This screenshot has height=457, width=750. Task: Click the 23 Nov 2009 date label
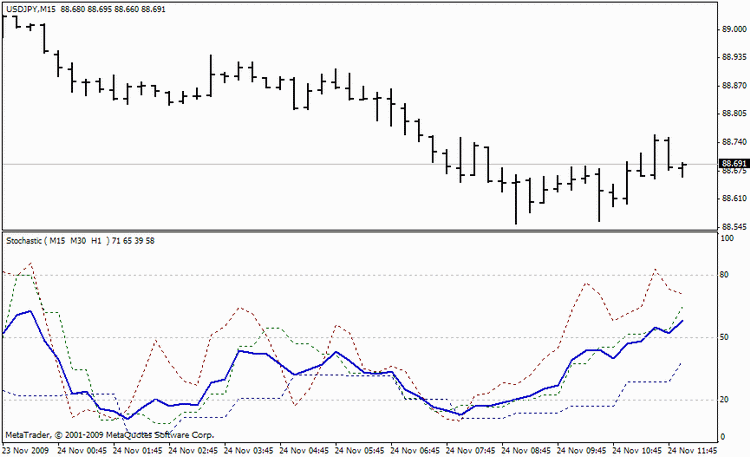tap(25, 451)
